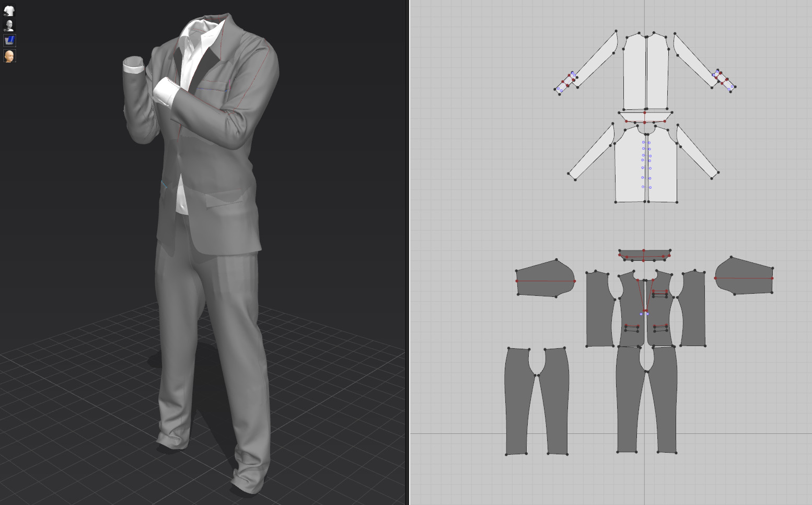
Task: Select the dark jacket left back panel pattern
Action: pyautogui.click(x=599, y=309)
